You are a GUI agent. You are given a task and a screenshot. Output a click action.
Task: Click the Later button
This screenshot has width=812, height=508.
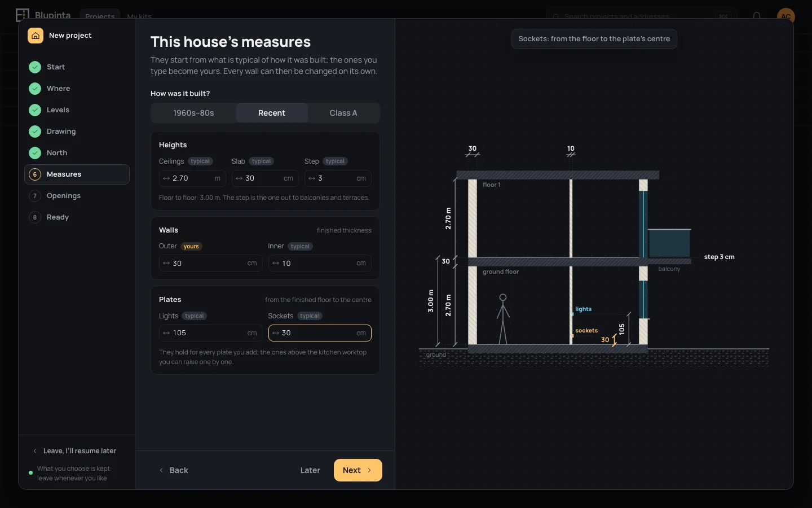310,470
